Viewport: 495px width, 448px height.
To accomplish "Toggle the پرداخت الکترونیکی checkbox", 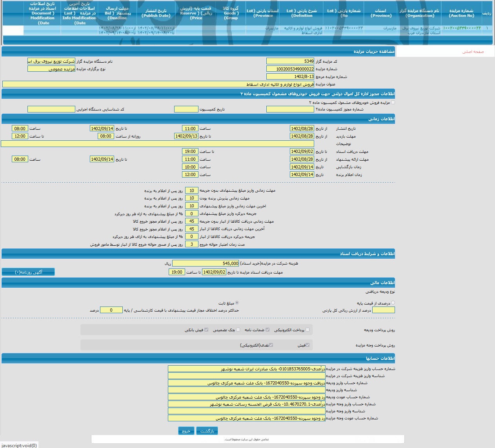I will pyautogui.click(x=308, y=330).
